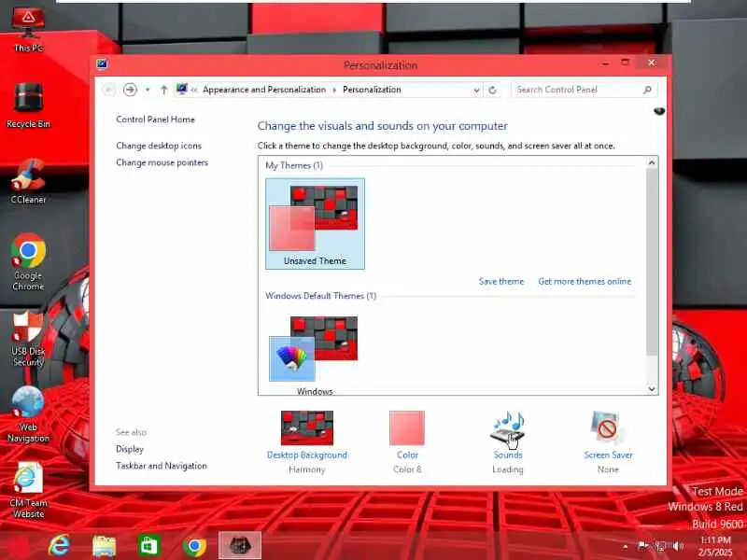Open Taskbar and Navigation link
Screen dimensions: 747x560
(x=161, y=466)
